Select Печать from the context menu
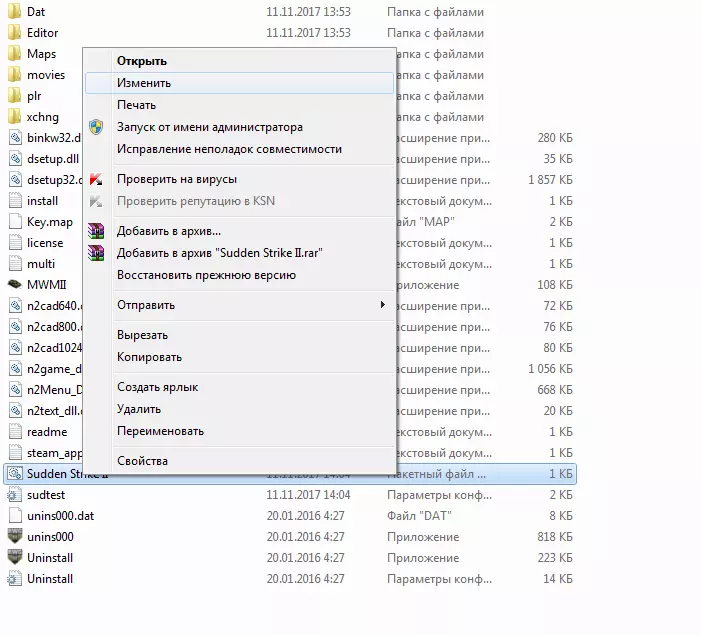This screenshot has height=635, width=701. click(136, 105)
